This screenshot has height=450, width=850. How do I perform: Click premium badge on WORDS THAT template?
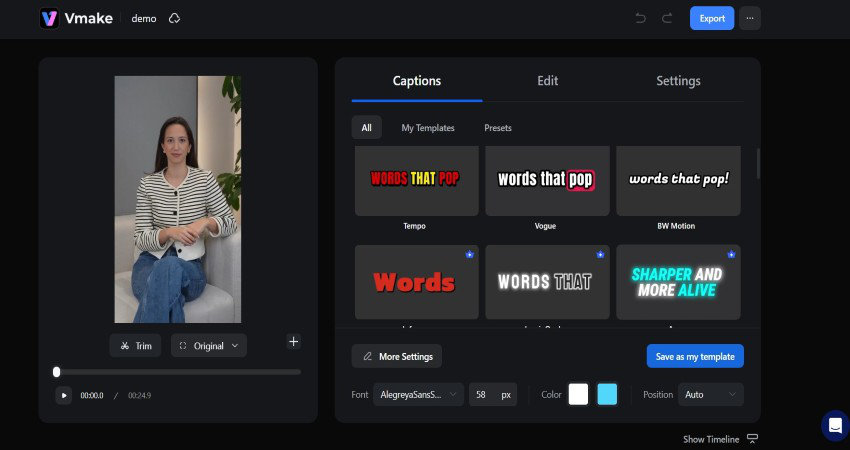pos(600,254)
